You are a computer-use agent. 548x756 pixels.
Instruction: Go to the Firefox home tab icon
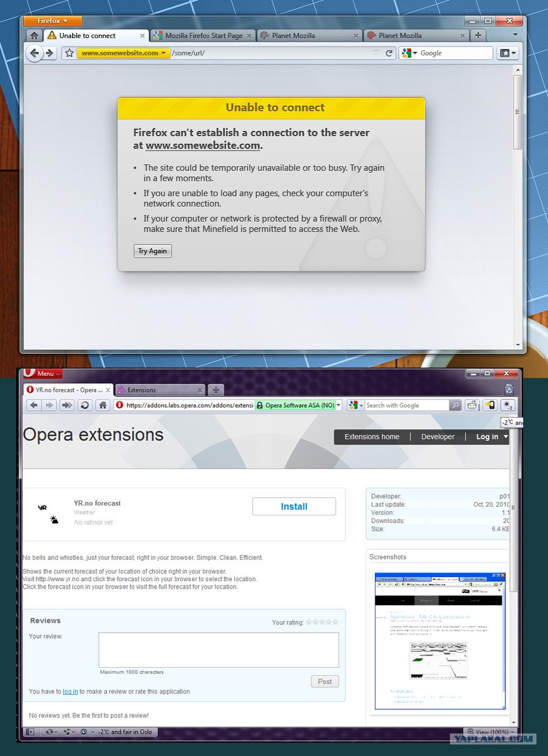coord(35,36)
